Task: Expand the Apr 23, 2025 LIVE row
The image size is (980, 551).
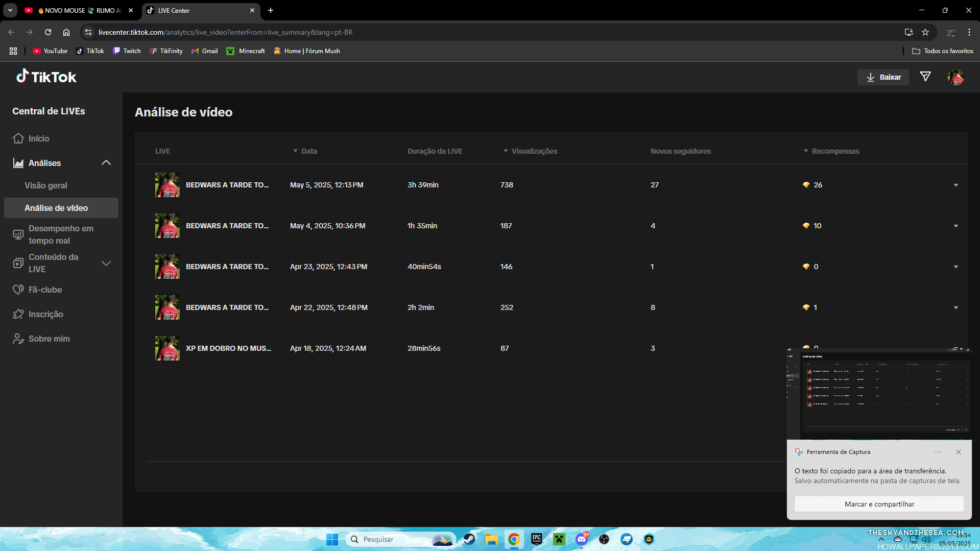Action: pyautogui.click(x=956, y=267)
